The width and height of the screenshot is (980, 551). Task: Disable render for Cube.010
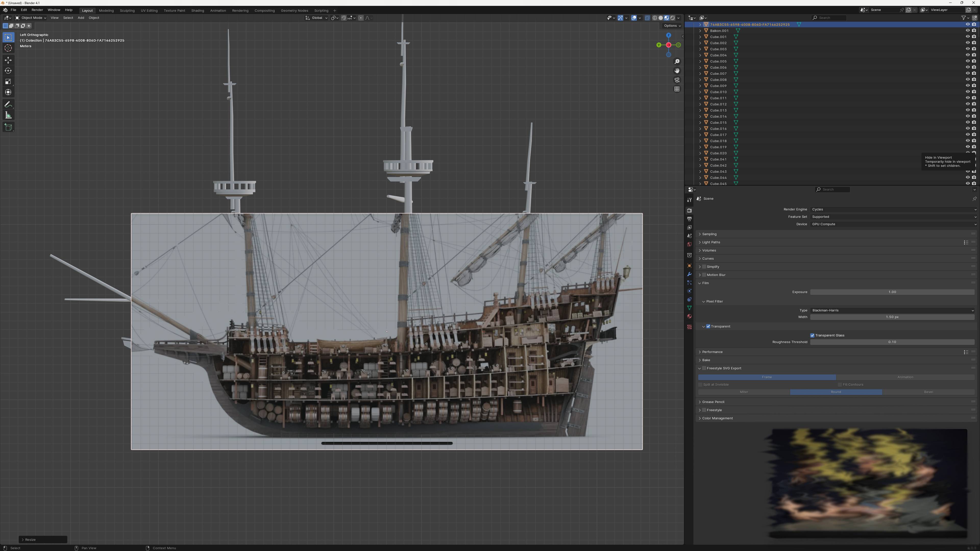[974, 92]
